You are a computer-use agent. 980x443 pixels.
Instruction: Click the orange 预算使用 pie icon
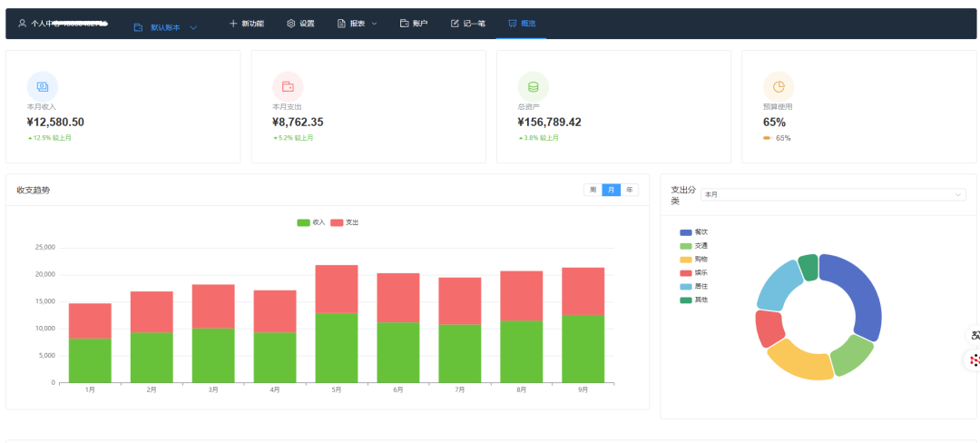(x=779, y=87)
